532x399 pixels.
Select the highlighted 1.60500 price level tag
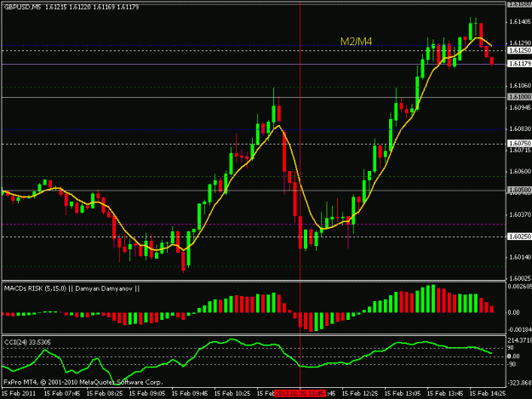click(x=519, y=191)
